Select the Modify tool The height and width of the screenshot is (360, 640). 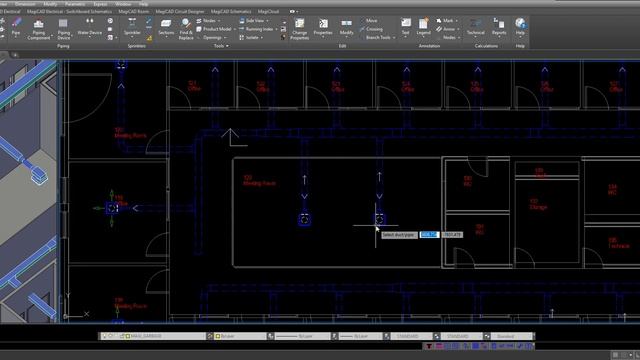[347, 27]
